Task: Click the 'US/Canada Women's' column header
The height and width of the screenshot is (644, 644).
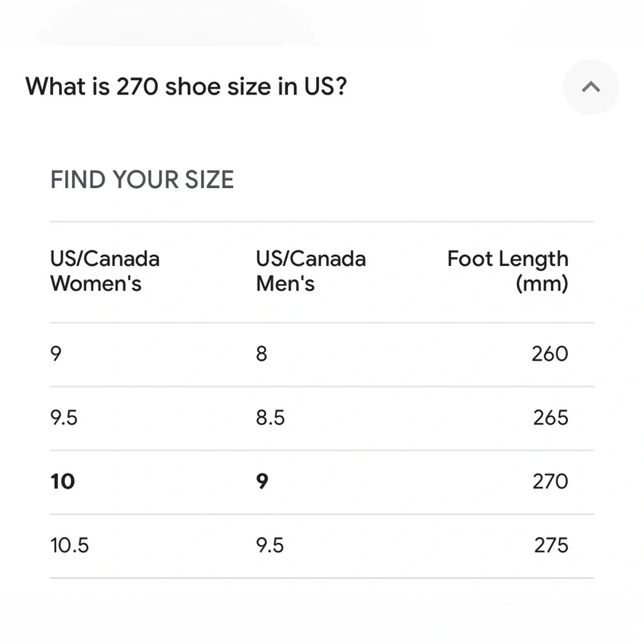Action: click(105, 271)
